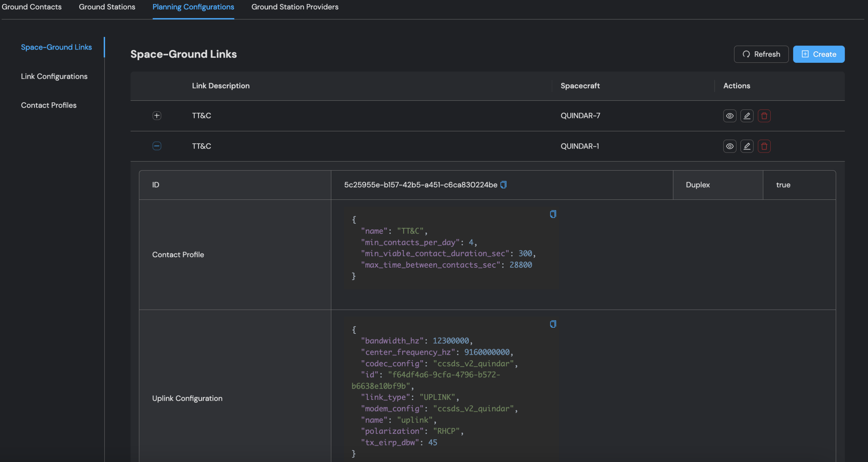Viewport: 868px width, 462px height.
Task: View QUINDAR-1 link details via eye icon
Action: (x=730, y=146)
